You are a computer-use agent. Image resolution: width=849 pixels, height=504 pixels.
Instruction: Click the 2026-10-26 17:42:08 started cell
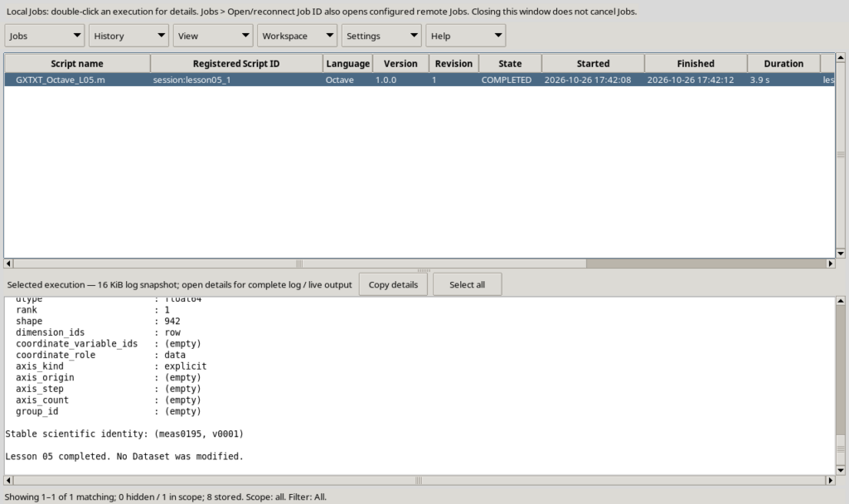[x=593, y=80]
